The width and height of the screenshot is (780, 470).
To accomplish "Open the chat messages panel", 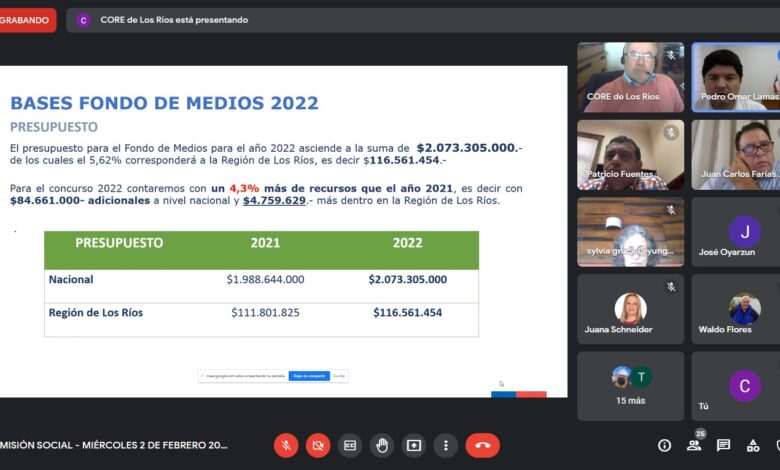I will [x=723, y=445].
